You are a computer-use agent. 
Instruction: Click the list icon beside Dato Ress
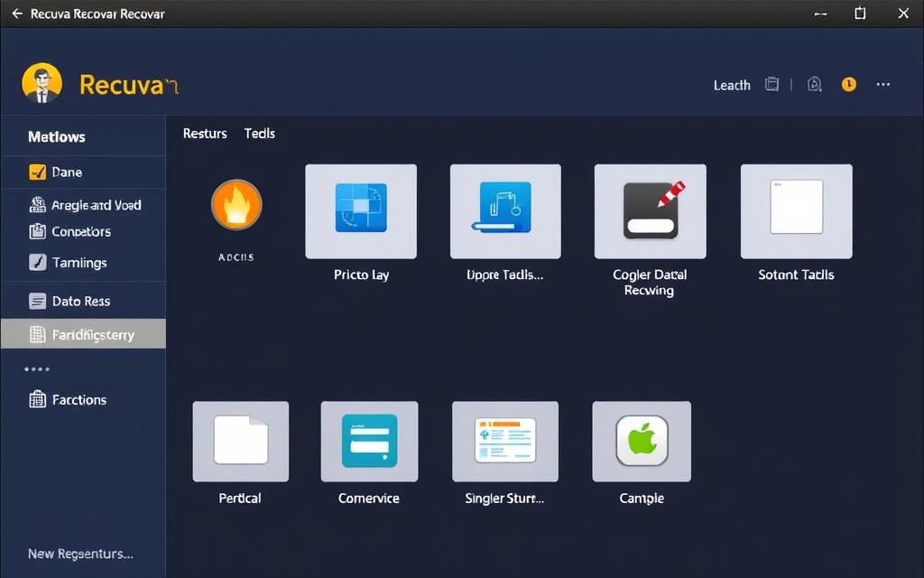tap(37, 302)
